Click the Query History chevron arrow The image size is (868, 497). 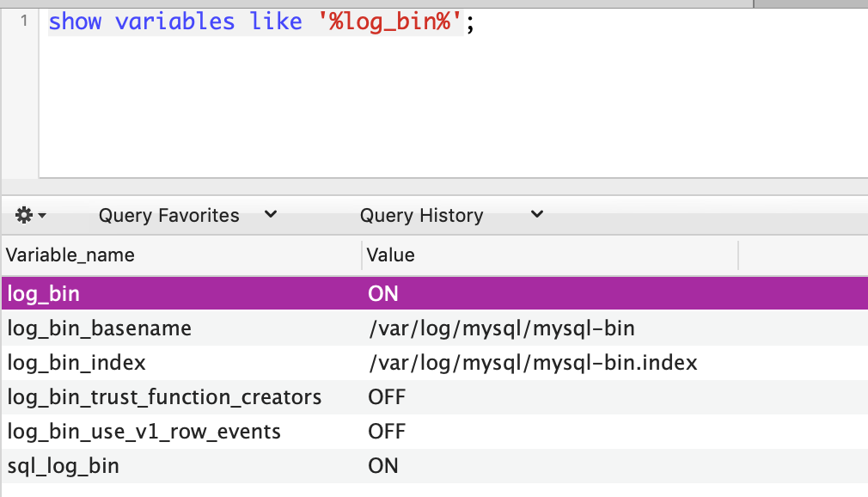[537, 214]
